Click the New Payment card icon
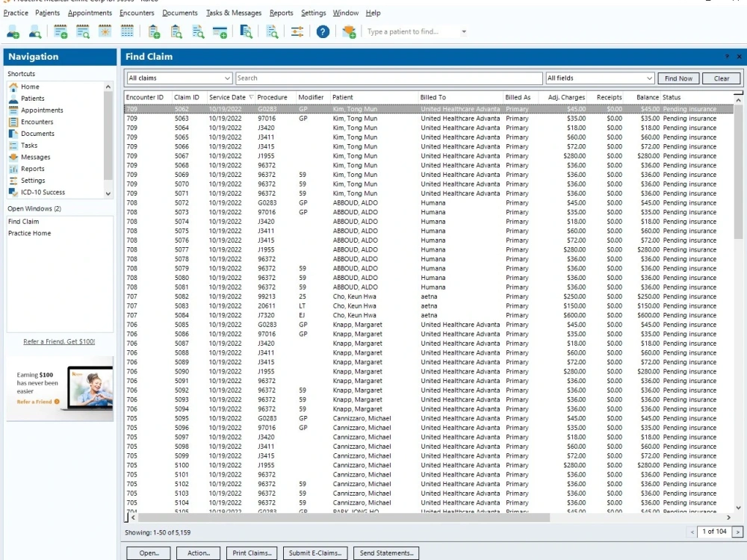The image size is (747, 560). (x=220, y=32)
